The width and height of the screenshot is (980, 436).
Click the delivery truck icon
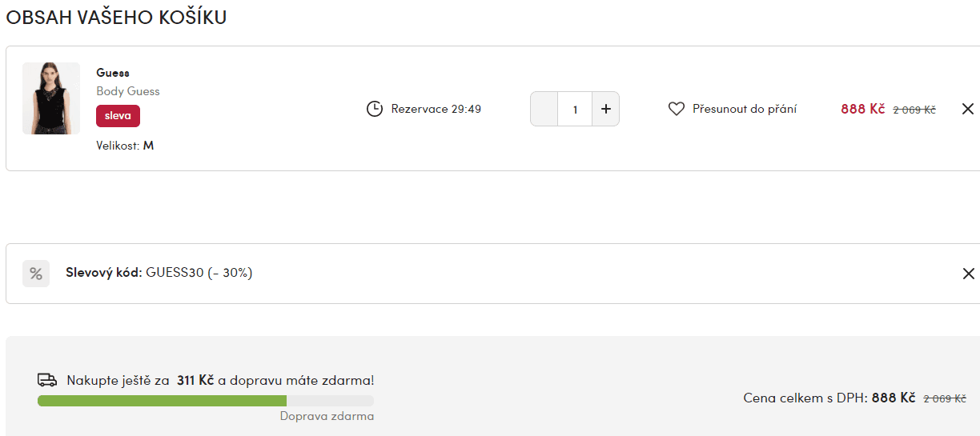(x=47, y=380)
